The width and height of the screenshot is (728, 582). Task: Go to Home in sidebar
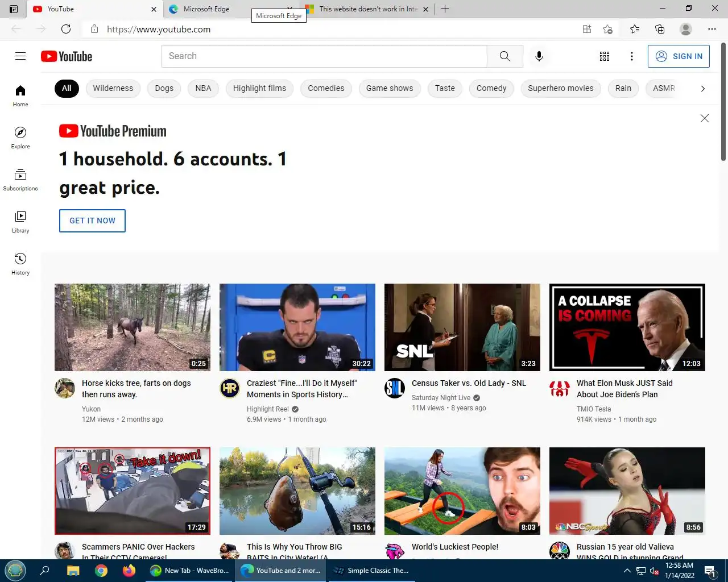coord(20,95)
